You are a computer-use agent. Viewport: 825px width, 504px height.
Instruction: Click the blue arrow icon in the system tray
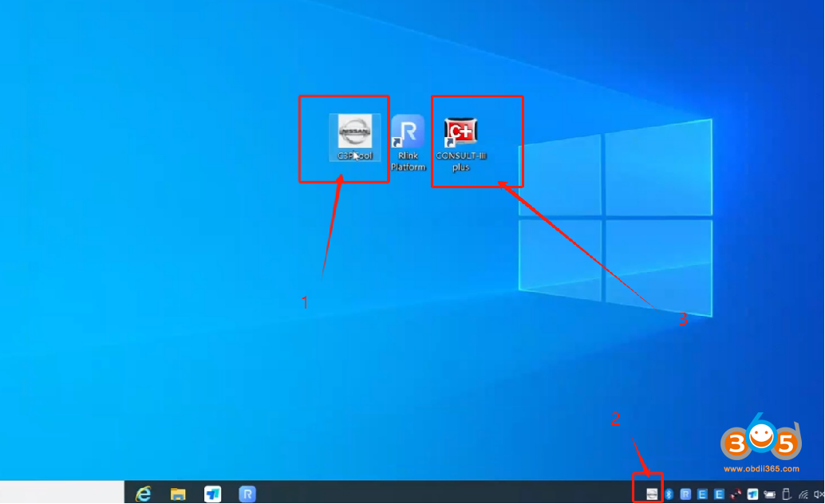[x=752, y=494]
